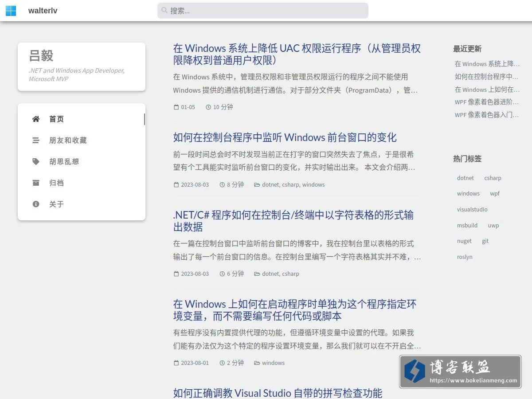
Task: Select the nuget hot tag
Action: click(464, 241)
